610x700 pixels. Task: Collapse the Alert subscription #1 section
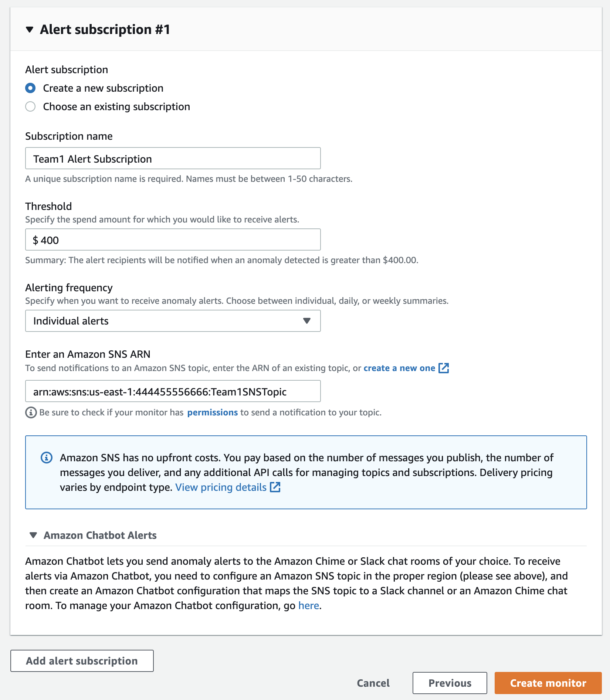coord(30,30)
